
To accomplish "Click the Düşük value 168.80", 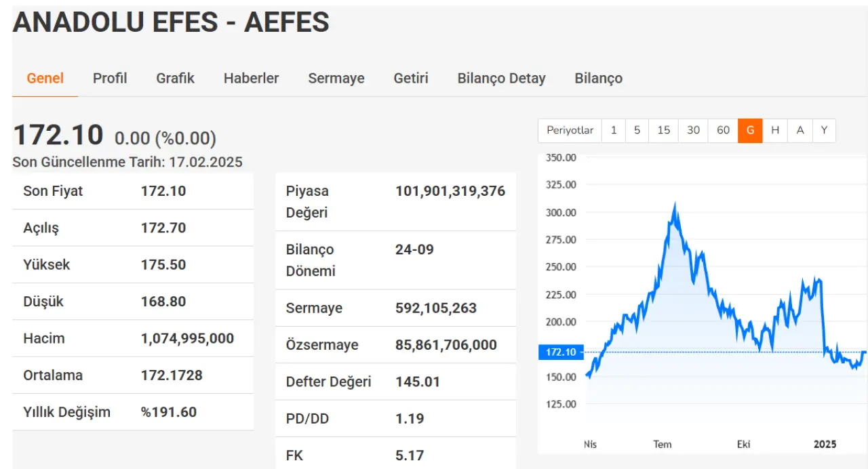I will (x=163, y=302).
